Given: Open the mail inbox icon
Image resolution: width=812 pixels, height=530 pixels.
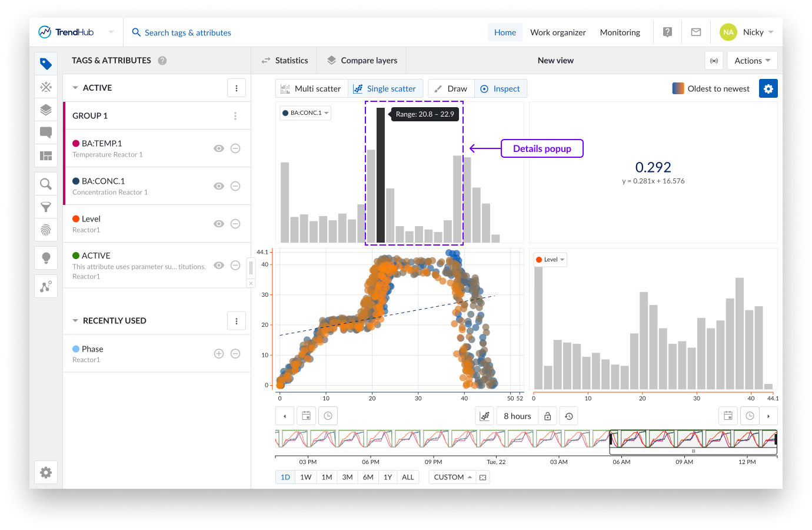Looking at the screenshot, I should point(696,32).
